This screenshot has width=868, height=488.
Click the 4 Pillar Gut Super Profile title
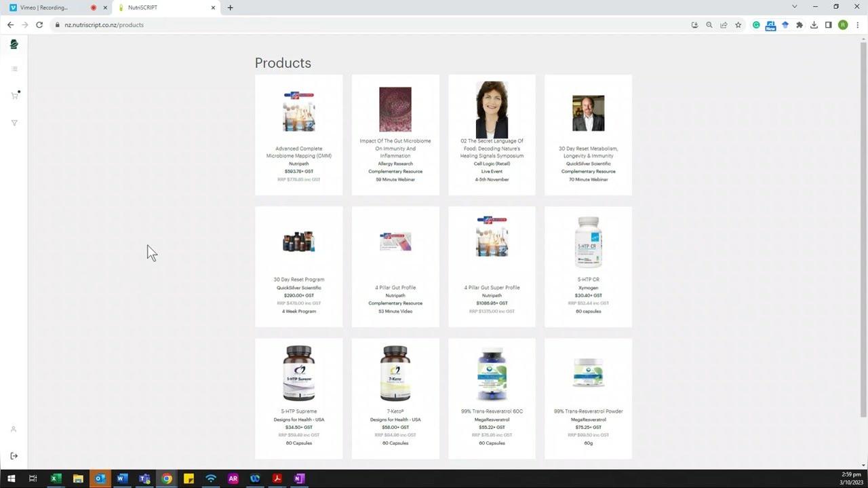492,288
